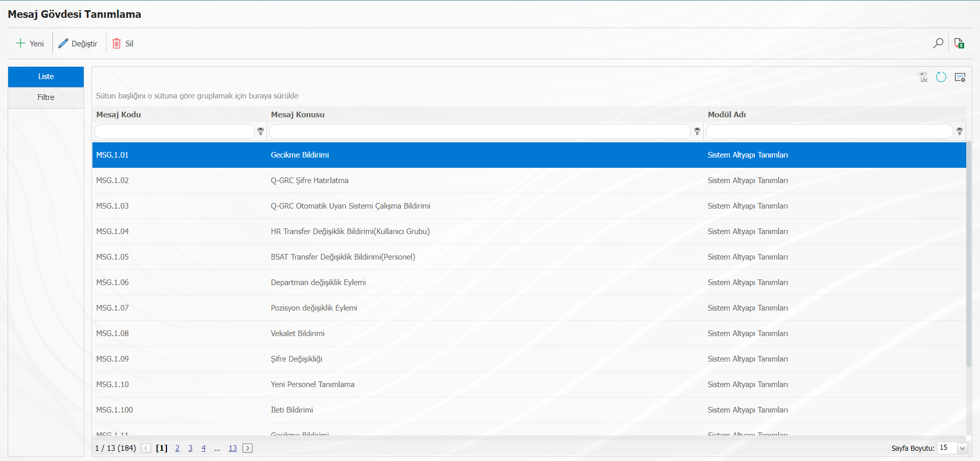Screen dimensions: 980x461
Task: Open filter options for Mesaj Konusu column
Action: coord(697,132)
